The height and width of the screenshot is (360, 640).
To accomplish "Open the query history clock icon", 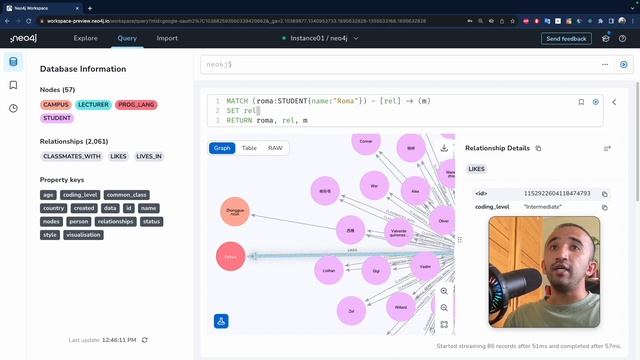I will pyautogui.click(x=13, y=108).
